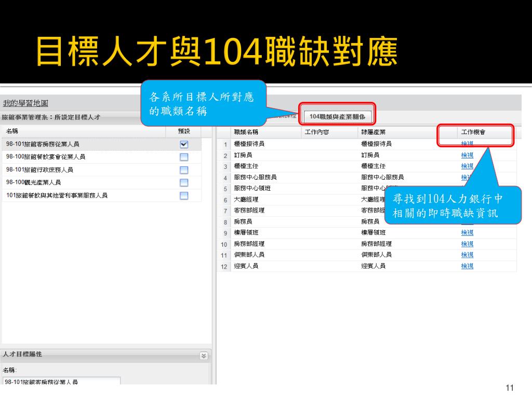
Task: Focus the 名稱 input field at bottom
Action: 61,381
